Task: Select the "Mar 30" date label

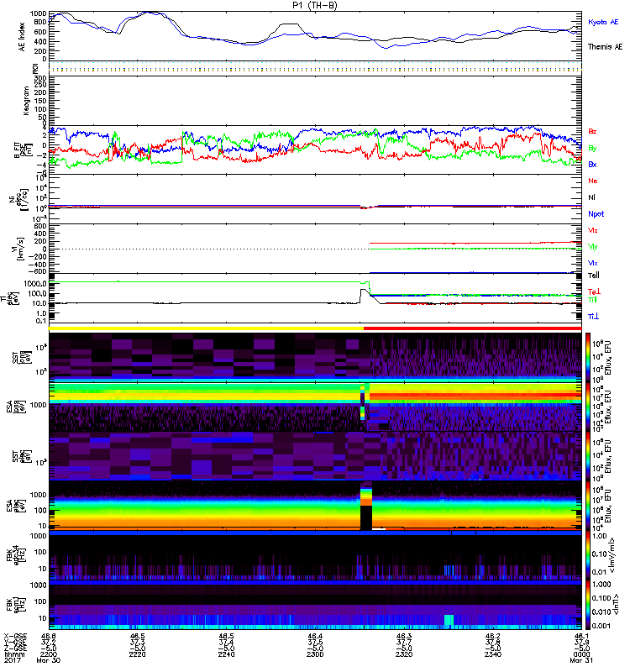Action: click(49, 660)
